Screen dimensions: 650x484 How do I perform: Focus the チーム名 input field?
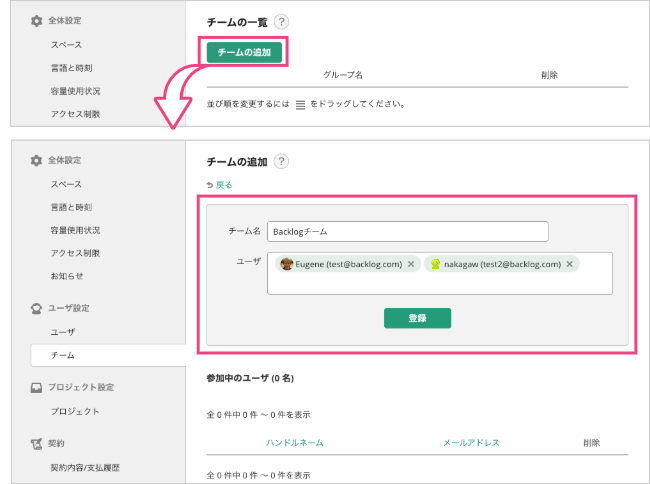[x=408, y=232]
